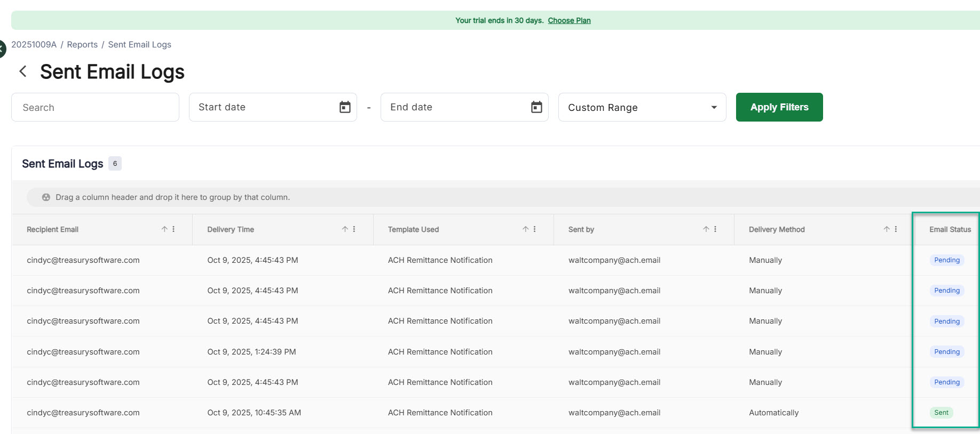
Task: Open the End date calendar picker
Action: 536,107
